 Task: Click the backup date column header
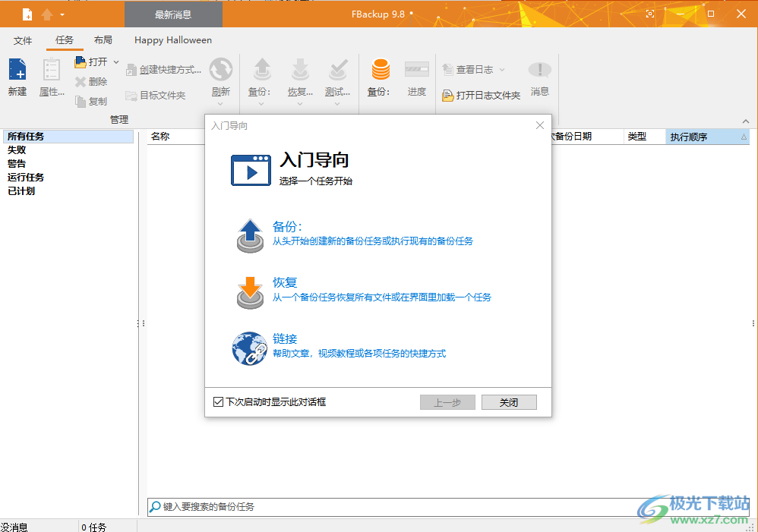(x=587, y=137)
